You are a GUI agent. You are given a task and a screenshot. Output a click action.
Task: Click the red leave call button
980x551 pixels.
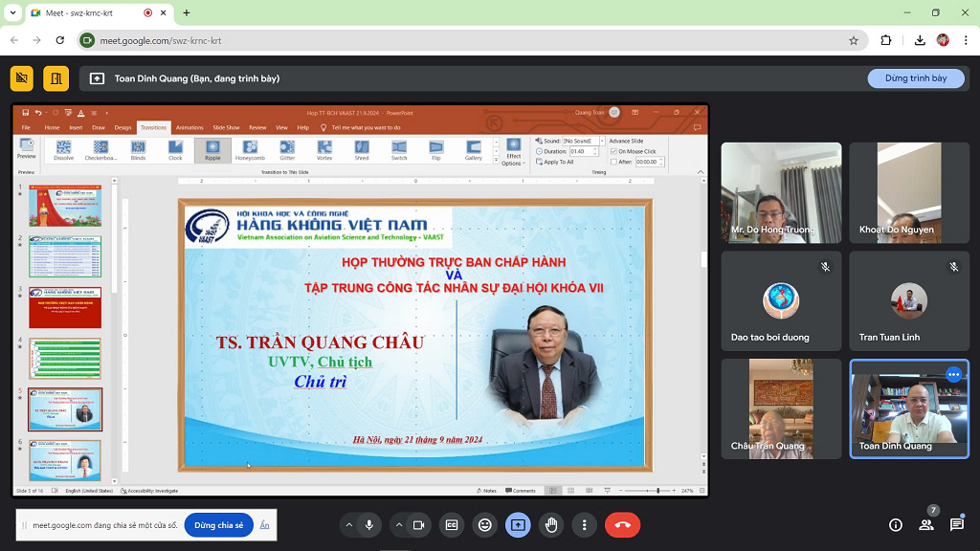click(622, 525)
